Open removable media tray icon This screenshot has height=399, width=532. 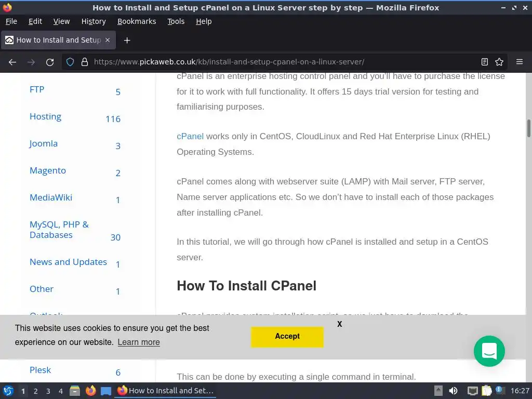pos(438,391)
